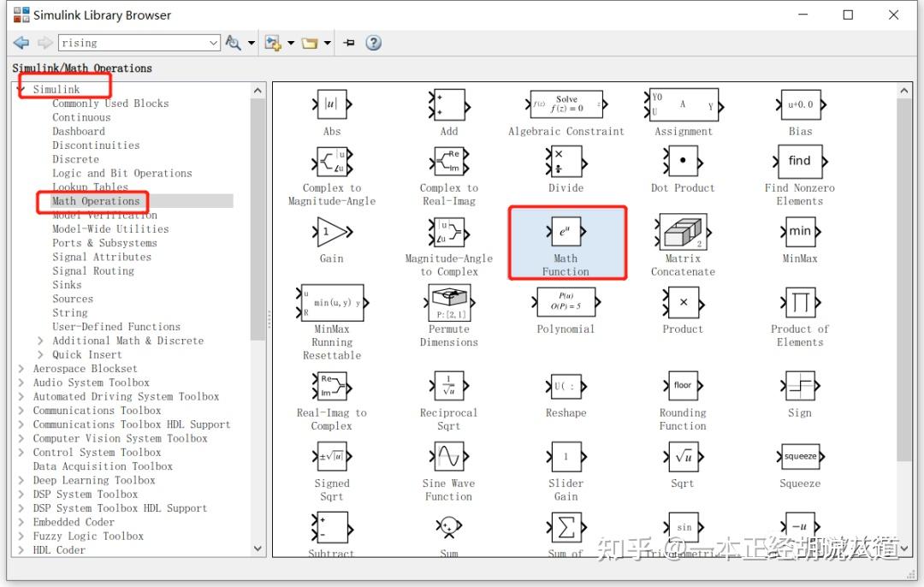Select Magnitude-Angle to Complex block
Image resolution: width=924 pixels, height=587 pixels.
coord(449,232)
